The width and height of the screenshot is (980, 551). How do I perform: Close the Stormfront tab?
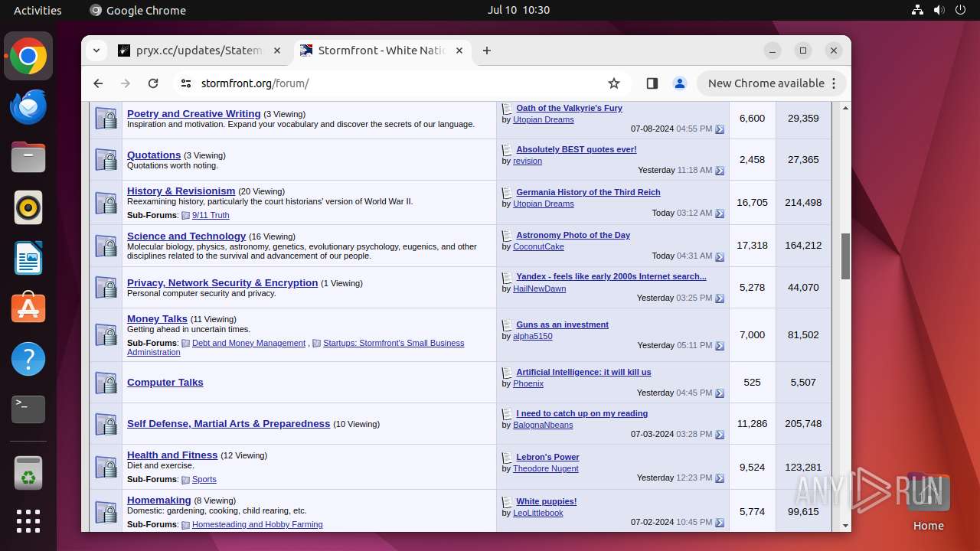pyautogui.click(x=459, y=51)
